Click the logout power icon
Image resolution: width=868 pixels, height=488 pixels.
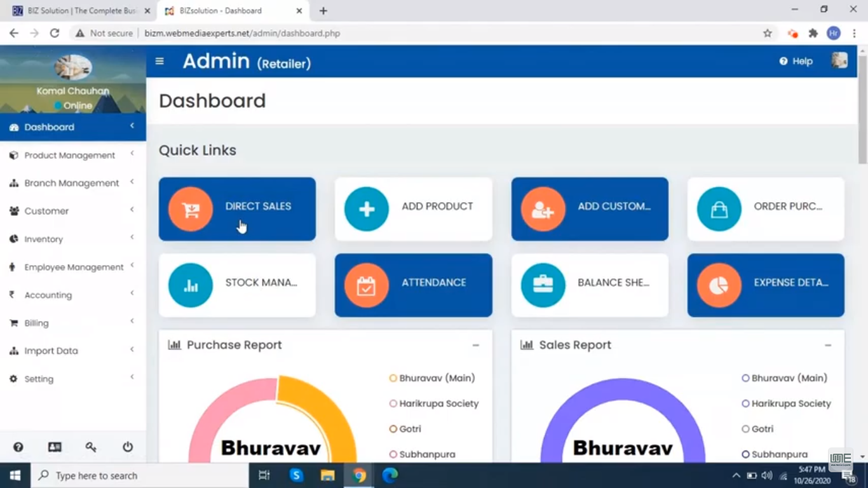tap(127, 447)
